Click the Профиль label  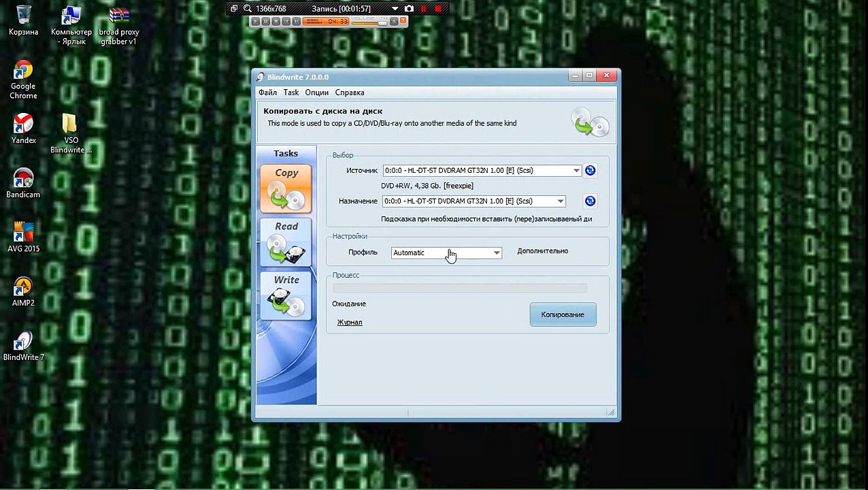[363, 252]
